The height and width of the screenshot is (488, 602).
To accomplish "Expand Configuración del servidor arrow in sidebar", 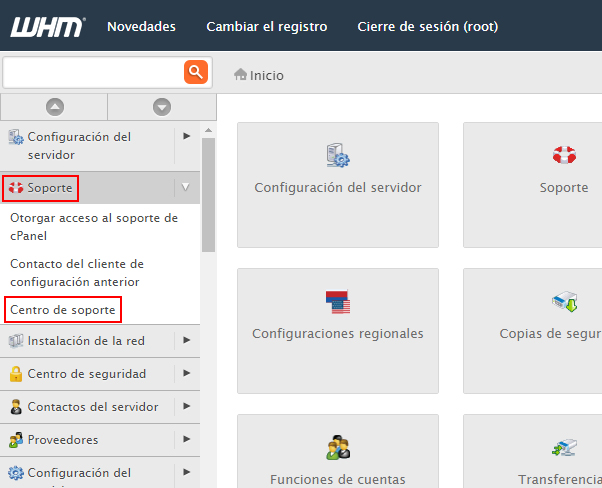I will (187, 136).
